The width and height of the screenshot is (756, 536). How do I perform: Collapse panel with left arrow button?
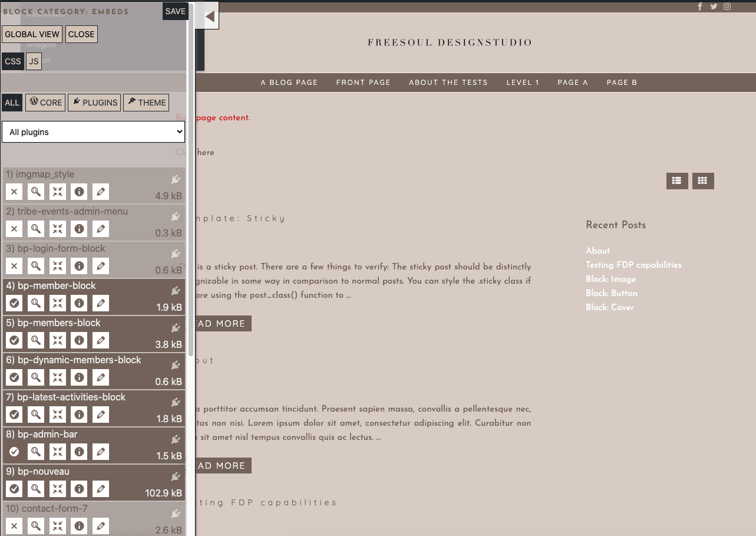[210, 17]
